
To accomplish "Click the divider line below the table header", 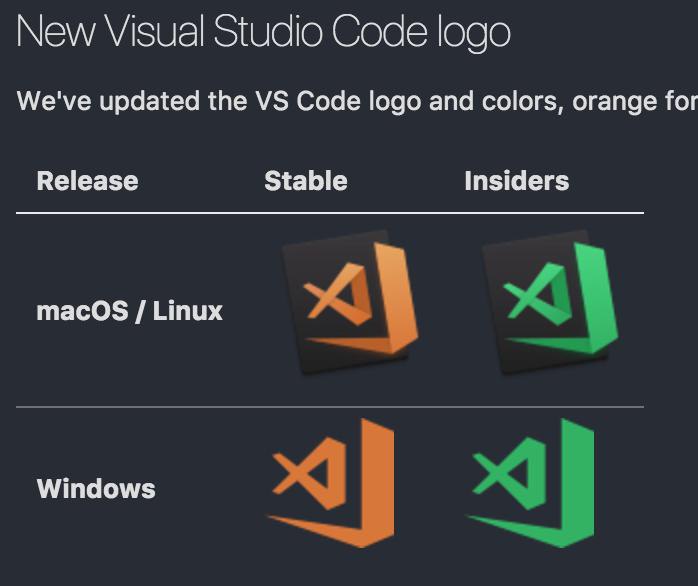I will tap(330, 213).
